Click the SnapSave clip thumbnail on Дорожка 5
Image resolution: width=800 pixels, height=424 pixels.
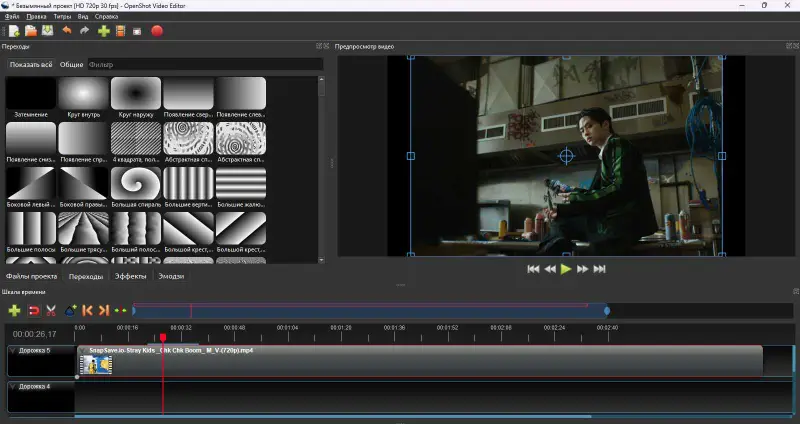click(x=96, y=365)
